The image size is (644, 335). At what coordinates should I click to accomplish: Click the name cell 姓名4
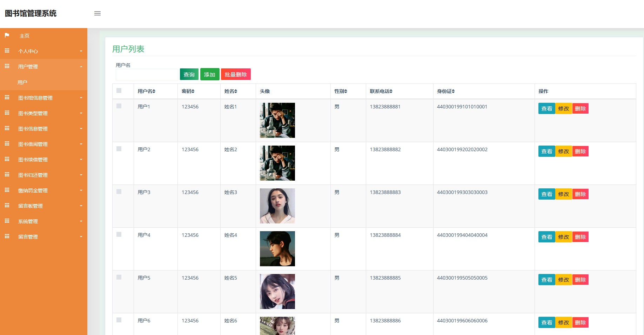pos(230,235)
